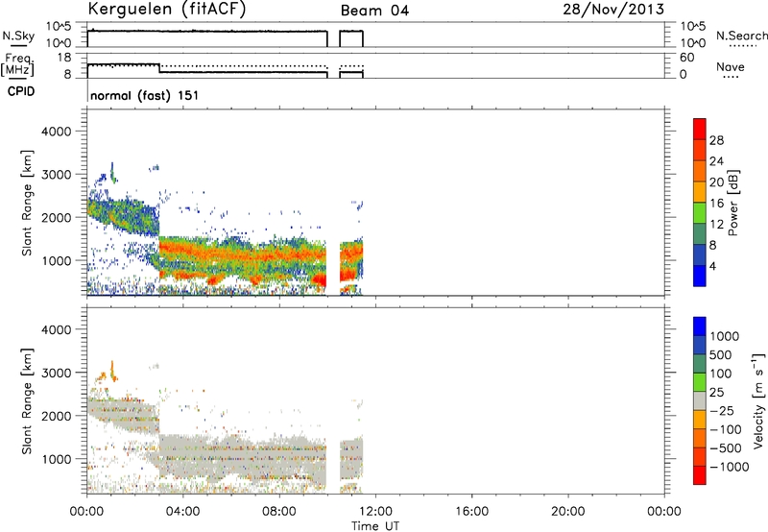
Task: Click the blue top of the velocity colorbar
Action: point(700,326)
